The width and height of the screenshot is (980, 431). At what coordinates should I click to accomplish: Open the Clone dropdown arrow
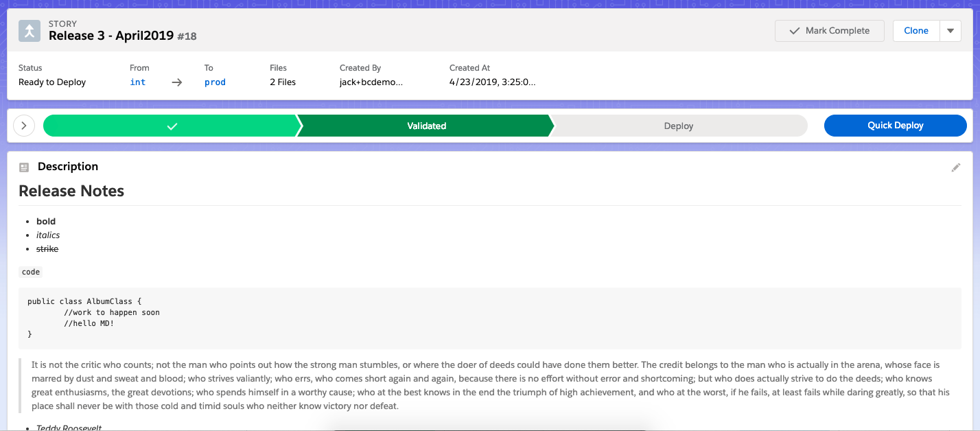950,30
